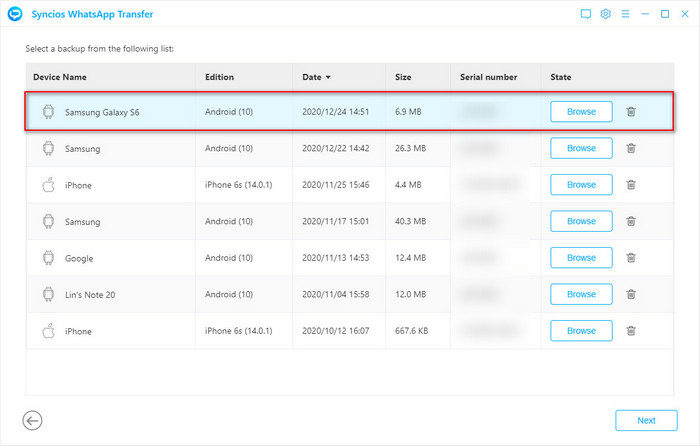Click the 667.6 KB size cell
700x446 pixels.
411,331
